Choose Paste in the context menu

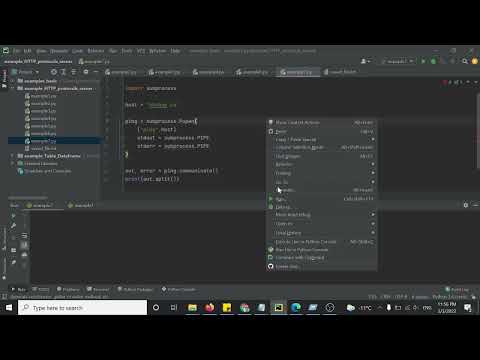tap(322, 131)
